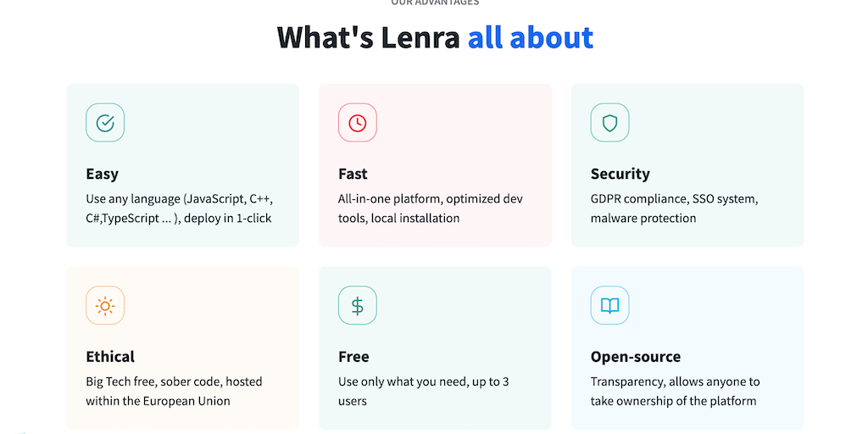868x434 pixels.
Task: Click the "Use only what you need" text
Action: [x=423, y=391]
